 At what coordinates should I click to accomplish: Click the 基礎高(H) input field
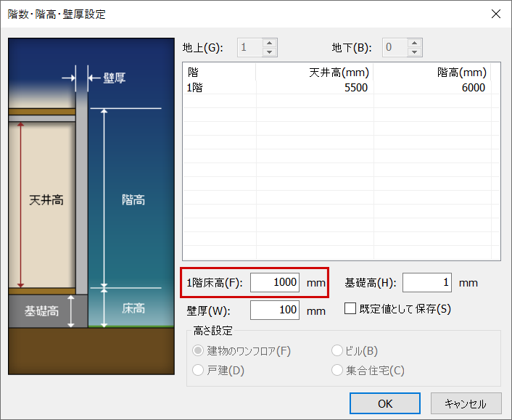427,282
